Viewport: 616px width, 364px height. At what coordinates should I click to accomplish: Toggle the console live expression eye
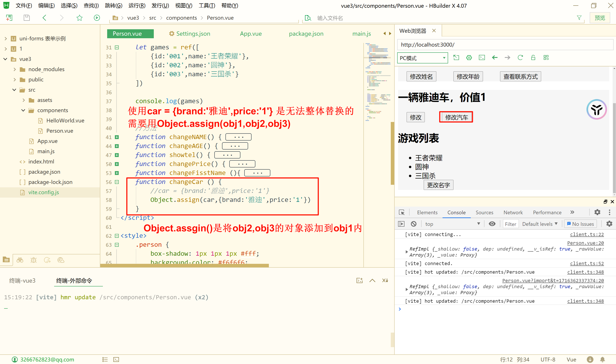pyautogui.click(x=492, y=224)
